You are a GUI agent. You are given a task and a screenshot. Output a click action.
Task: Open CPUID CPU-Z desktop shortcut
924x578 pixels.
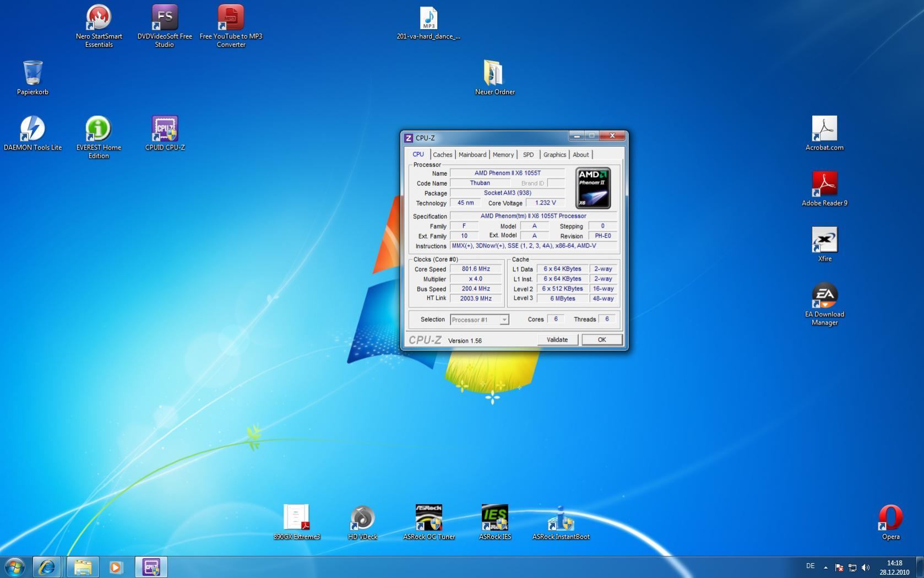[x=165, y=133]
